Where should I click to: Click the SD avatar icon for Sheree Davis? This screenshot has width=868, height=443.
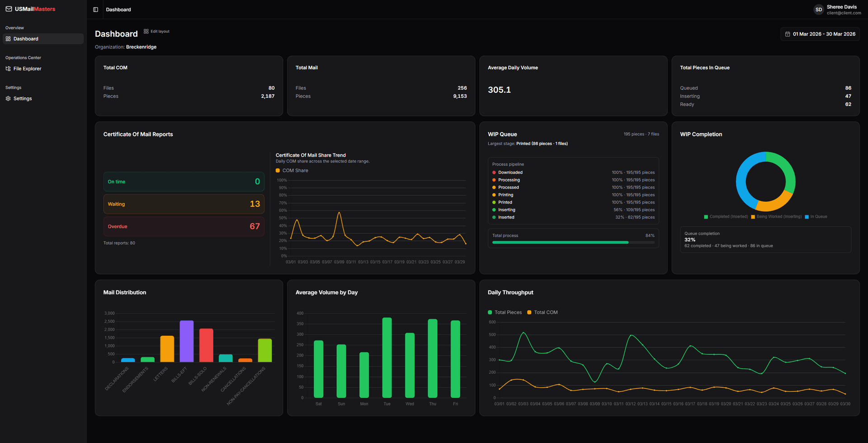[818, 9]
